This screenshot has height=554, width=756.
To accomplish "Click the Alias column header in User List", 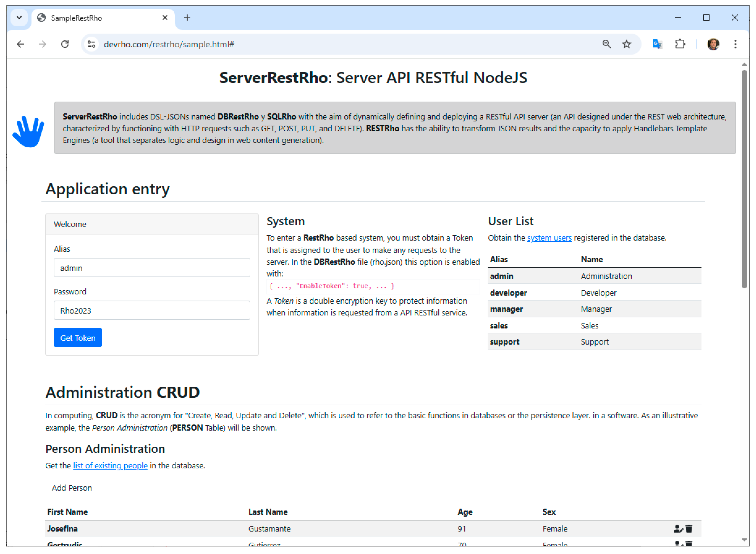I will coord(499,259).
